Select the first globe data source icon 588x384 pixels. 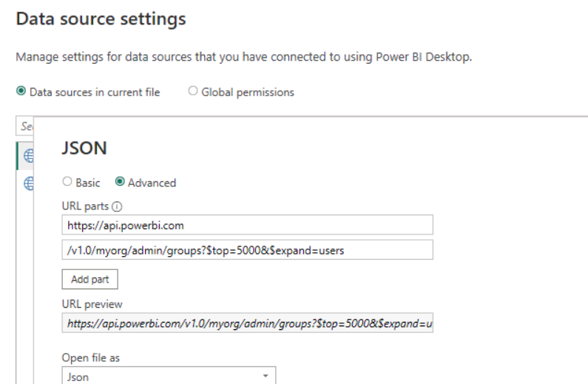pos(29,155)
